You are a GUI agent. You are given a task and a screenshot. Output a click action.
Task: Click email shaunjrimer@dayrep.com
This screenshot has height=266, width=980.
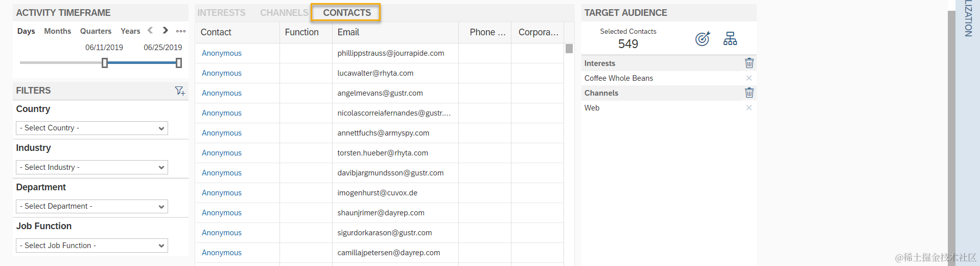381,213
